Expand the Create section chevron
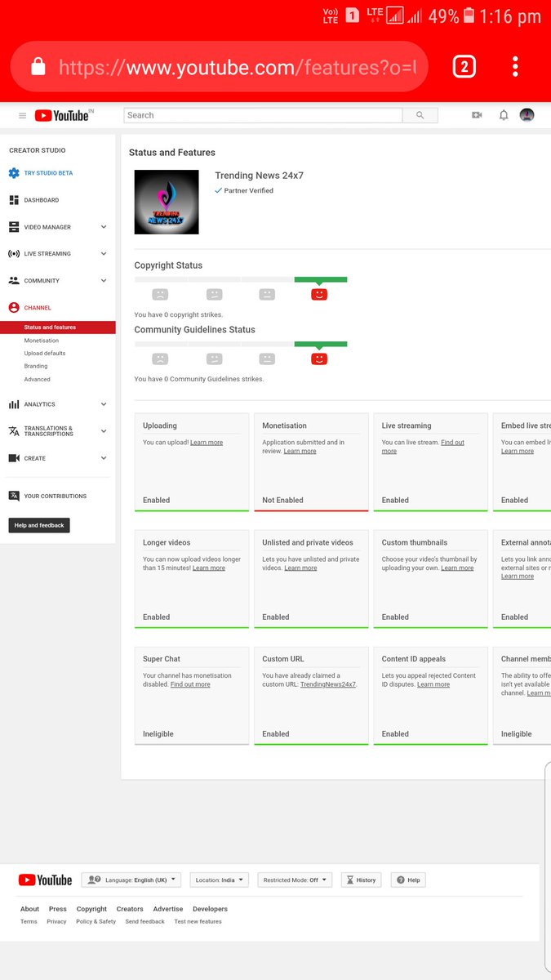This screenshot has width=551, height=980. 104,458
